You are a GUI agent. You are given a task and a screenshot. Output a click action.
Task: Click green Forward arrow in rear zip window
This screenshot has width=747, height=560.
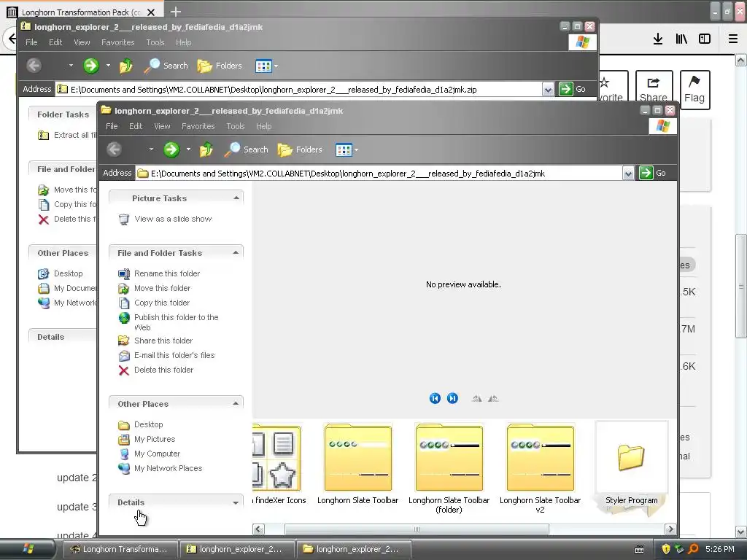coord(90,66)
